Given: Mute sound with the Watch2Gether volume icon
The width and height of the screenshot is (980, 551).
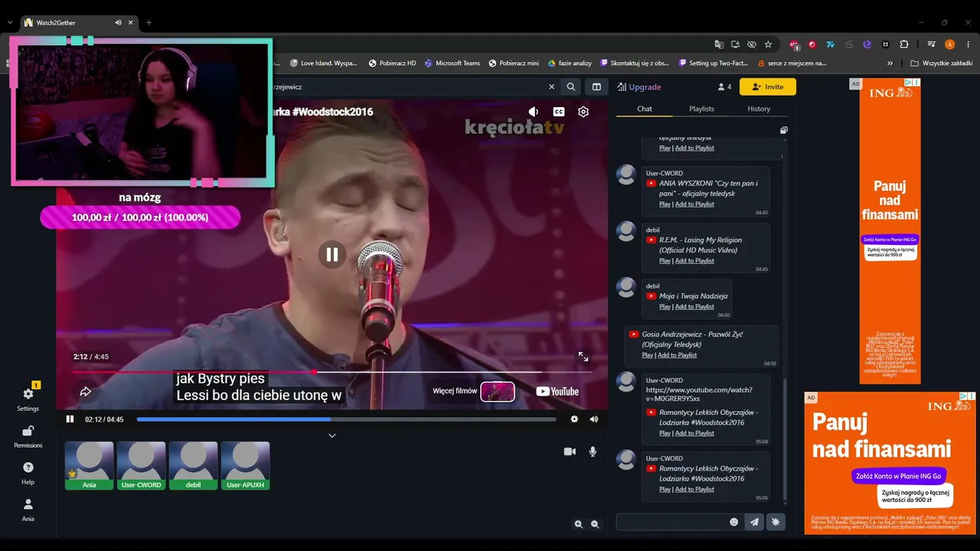Looking at the screenshot, I should point(594,419).
